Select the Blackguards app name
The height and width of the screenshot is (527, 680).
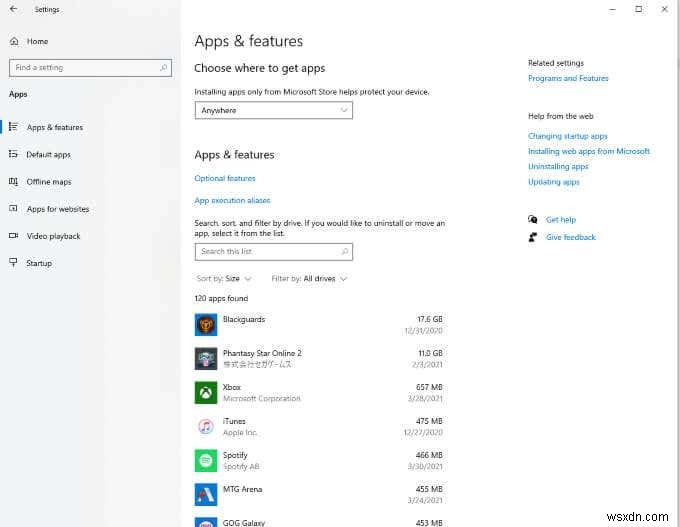pos(244,319)
